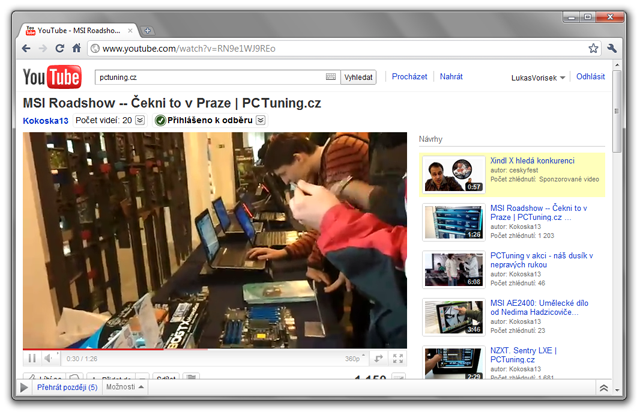The height and width of the screenshot is (420, 640).
Task: Click the browser vertical scrollbar thumb
Action: (x=617, y=111)
